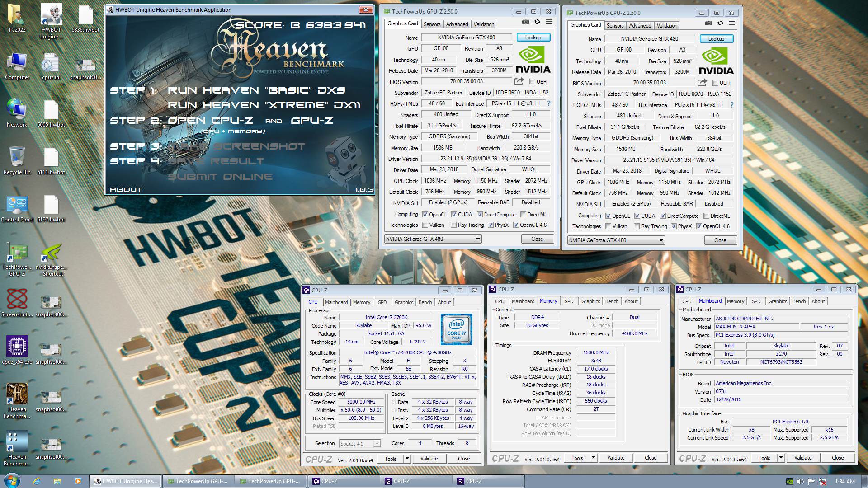Viewport: 868px width, 488px height.
Task: Click the 1600.0 MHz DRAM Frequency value
Action: point(596,353)
